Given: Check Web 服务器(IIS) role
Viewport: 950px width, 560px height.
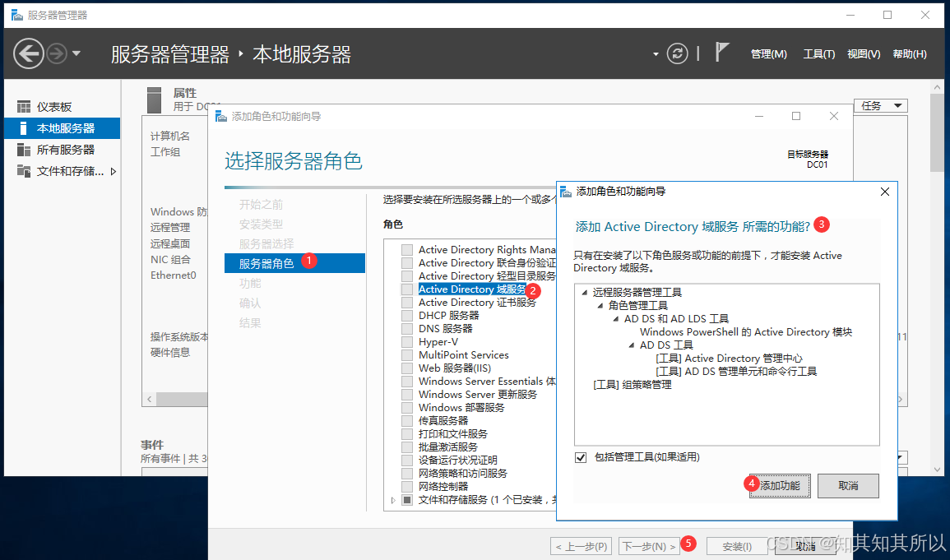Looking at the screenshot, I should click(x=407, y=368).
